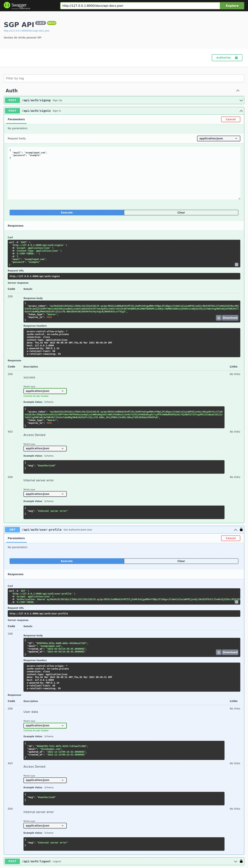248x868 pixels.
Task: Show Schema for the signin Internal server error
Action: [x=49, y=501]
